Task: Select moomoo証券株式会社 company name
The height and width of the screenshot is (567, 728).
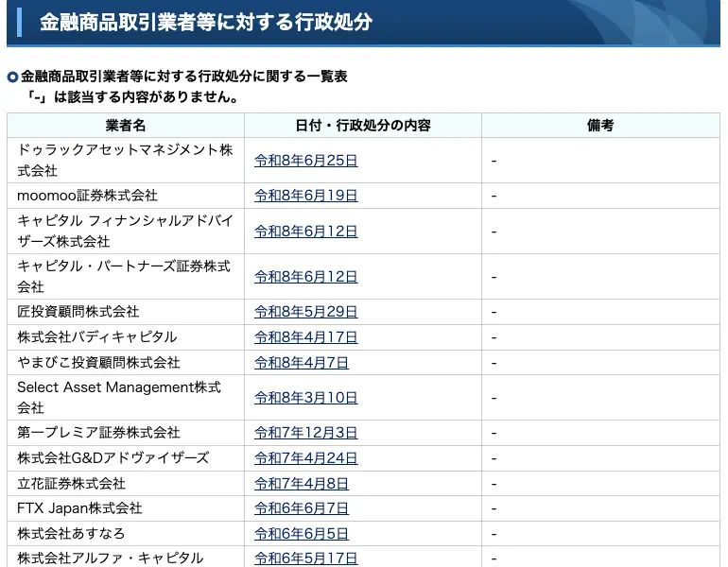Action: point(87,196)
